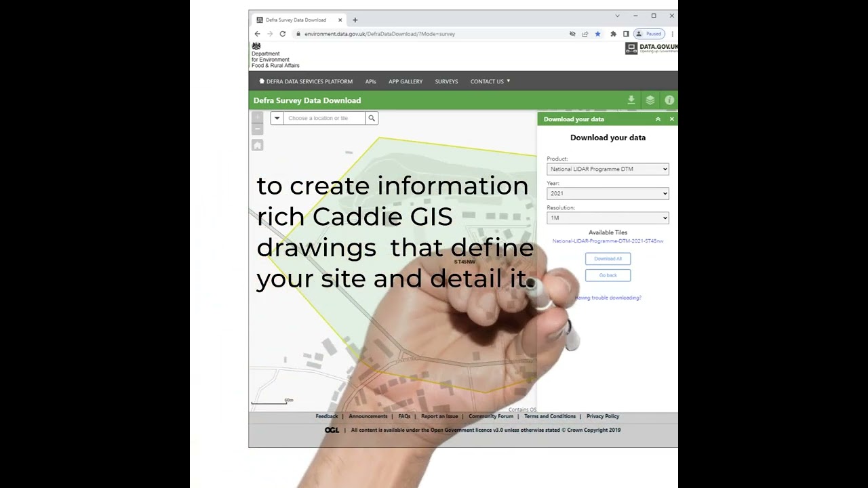The image size is (868, 488).
Task: Open the download panel icon in green bar
Action: (x=631, y=100)
